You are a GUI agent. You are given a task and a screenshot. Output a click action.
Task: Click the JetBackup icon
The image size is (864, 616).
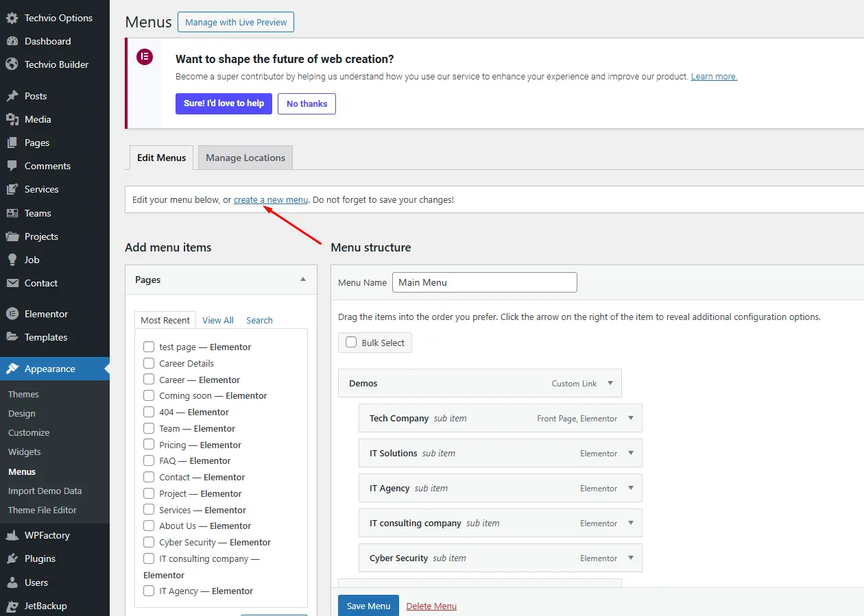coord(12,606)
